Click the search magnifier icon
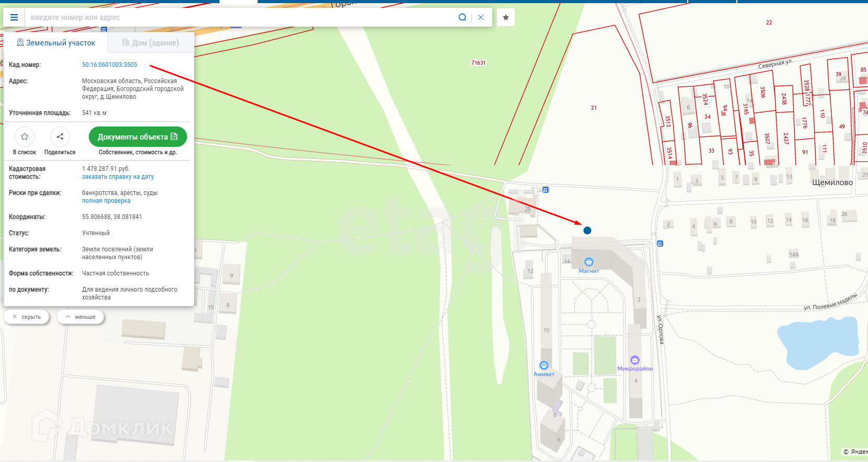 pyautogui.click(x=462, y=17)
